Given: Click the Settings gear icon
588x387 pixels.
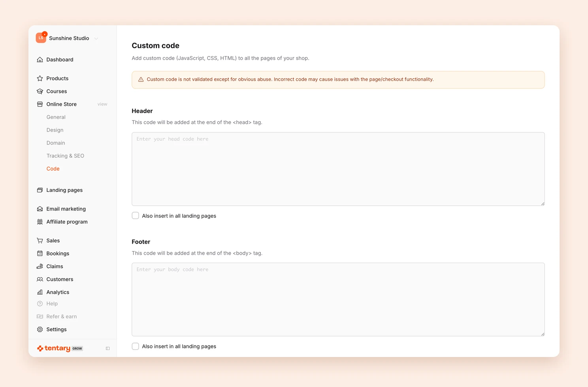Looking at the screenshot, I should tap(40, 329).
